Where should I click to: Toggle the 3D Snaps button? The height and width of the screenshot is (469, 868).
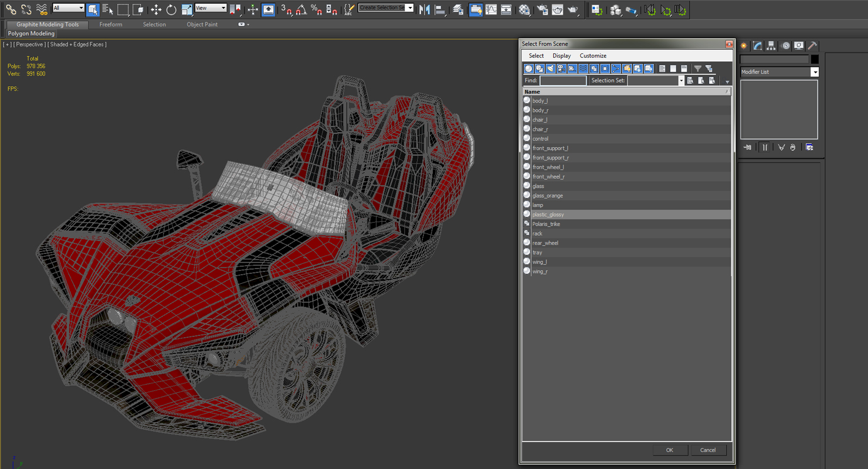point(286,9)
